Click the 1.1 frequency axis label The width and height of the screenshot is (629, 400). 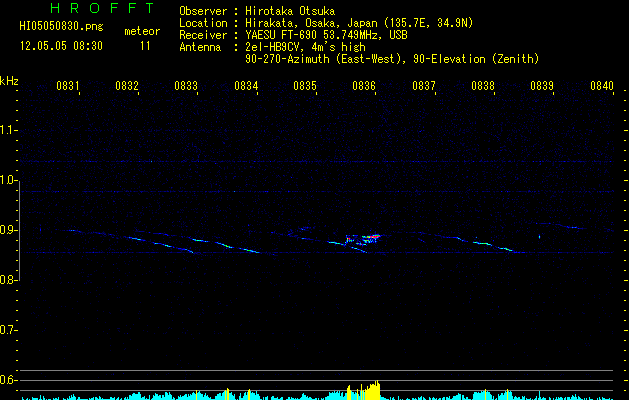click(x=8, y=130)
